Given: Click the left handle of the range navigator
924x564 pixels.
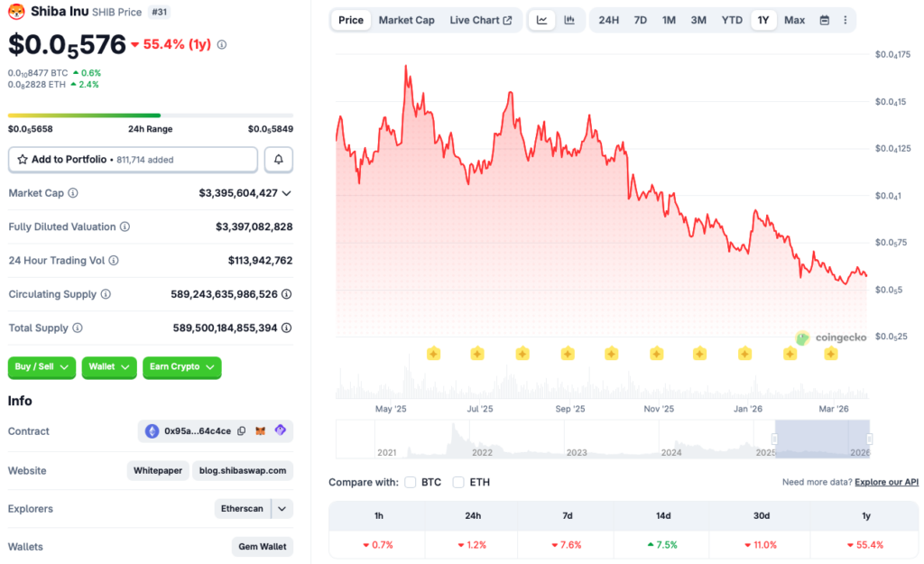Looking at the screenshot, I should click(774, 439).
